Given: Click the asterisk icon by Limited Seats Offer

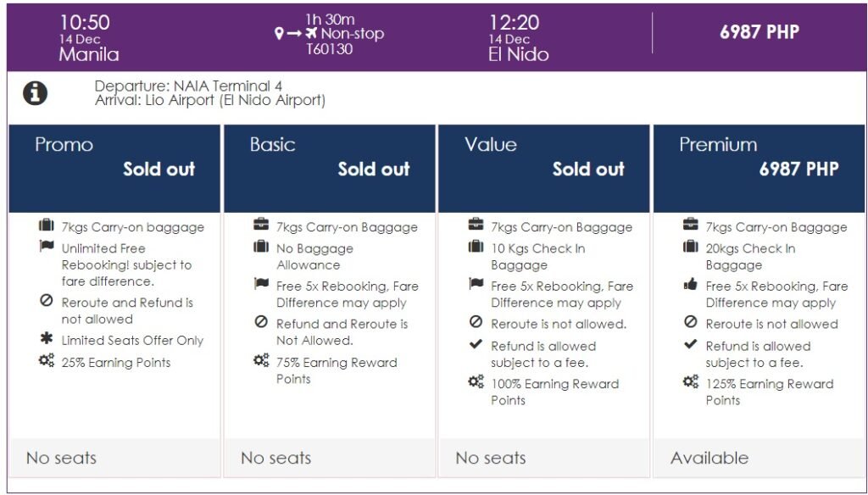Looking at the screenshot, I should click(x=47, y=339).
